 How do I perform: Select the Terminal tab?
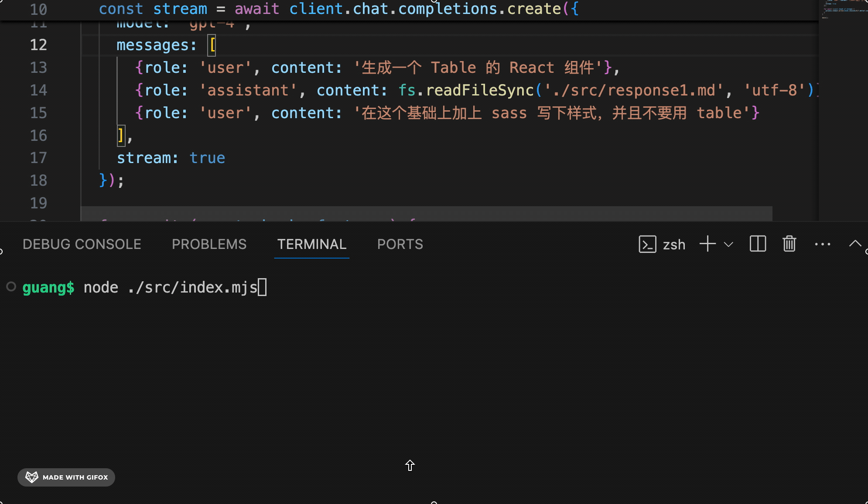(x=311, y=244)
